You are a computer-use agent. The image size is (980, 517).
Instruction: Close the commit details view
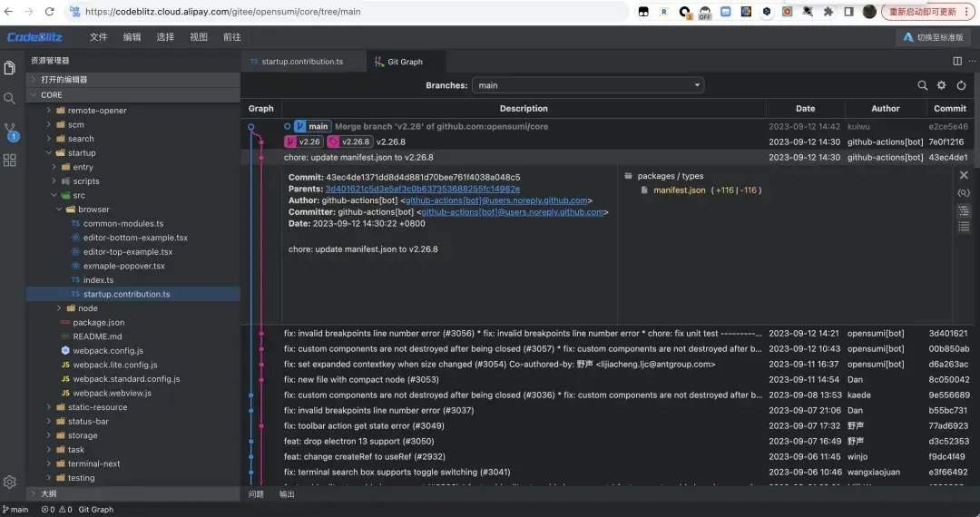(x=964, y=175)
